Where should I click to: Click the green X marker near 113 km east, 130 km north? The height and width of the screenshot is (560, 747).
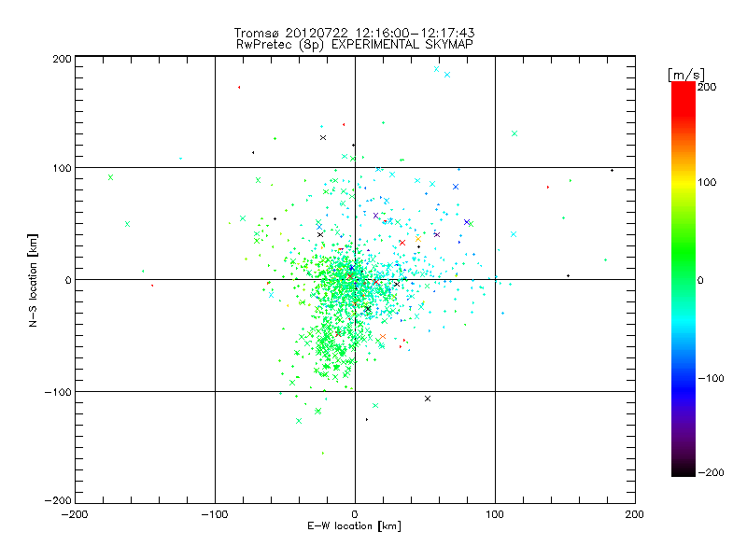click(514, 133)
